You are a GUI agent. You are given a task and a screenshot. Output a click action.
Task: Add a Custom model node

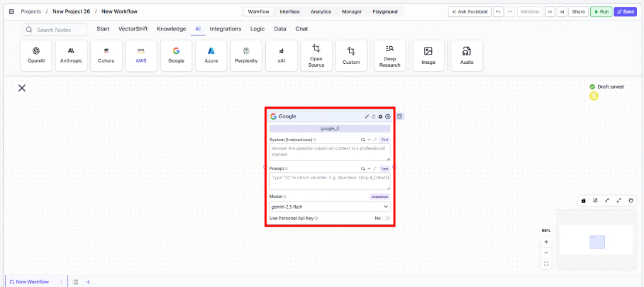(351, 56)
